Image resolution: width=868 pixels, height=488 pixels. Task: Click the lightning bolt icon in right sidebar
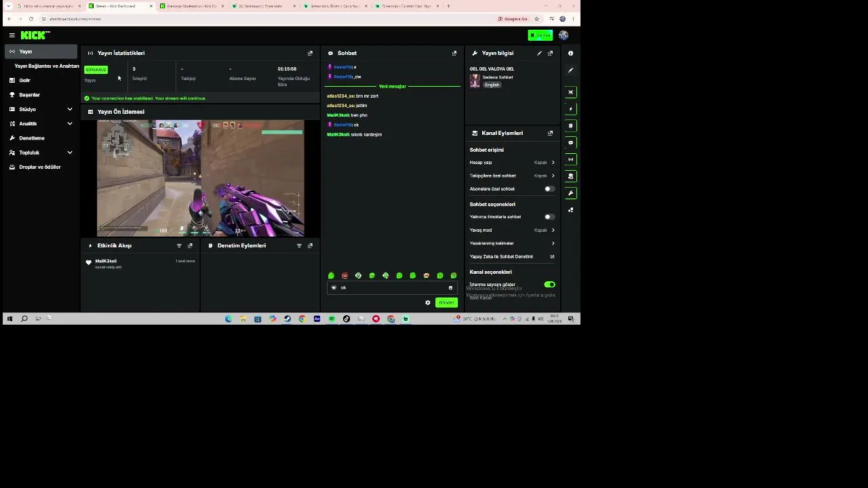point(570,108)
